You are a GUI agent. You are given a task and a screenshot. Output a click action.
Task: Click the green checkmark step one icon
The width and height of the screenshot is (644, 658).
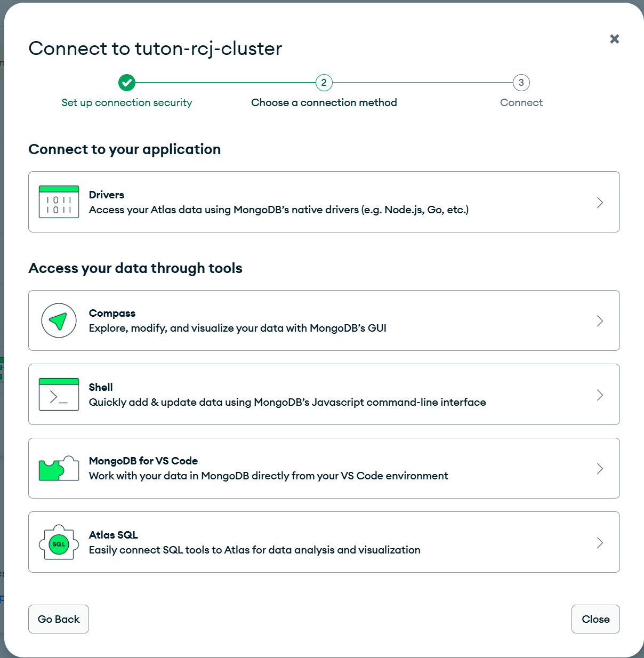tap(127, 83)
